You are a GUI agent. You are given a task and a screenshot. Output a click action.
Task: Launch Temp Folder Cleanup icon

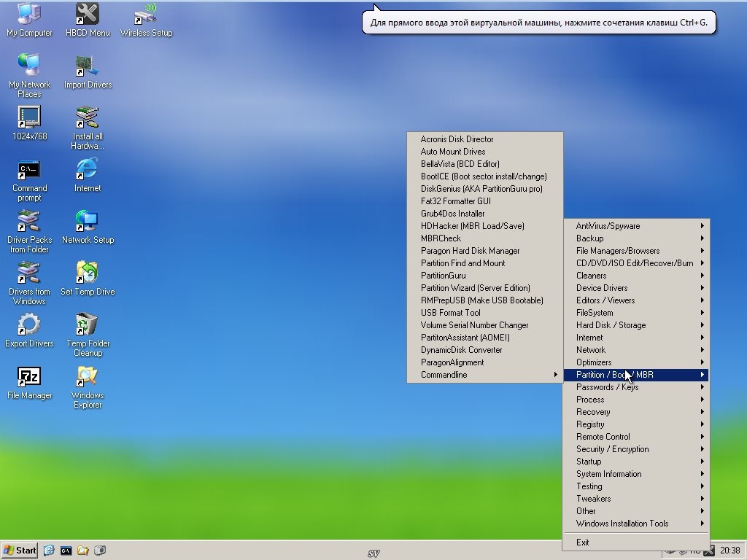pos(88,325)
